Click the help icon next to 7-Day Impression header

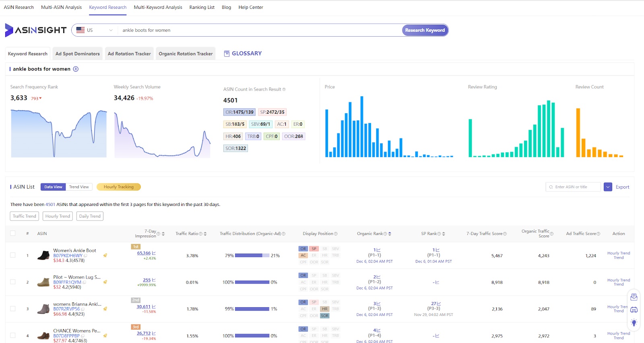coord(158,234)
